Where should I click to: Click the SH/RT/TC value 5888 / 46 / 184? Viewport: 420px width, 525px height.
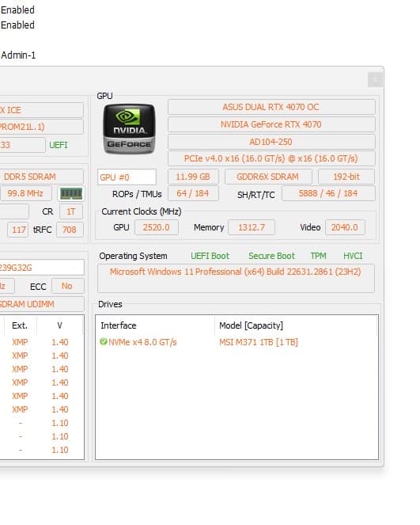point(328,193)
